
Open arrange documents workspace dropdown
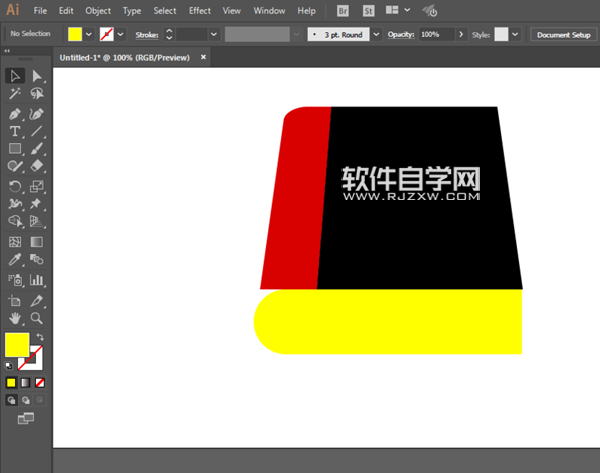[398, 10]
